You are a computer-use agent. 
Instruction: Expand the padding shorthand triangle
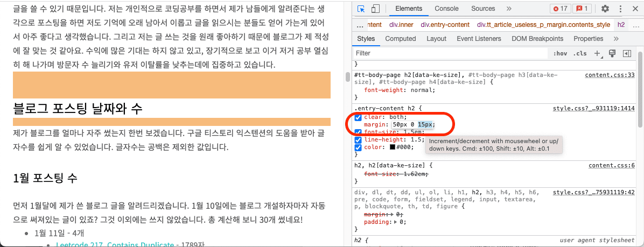(396, 222)
